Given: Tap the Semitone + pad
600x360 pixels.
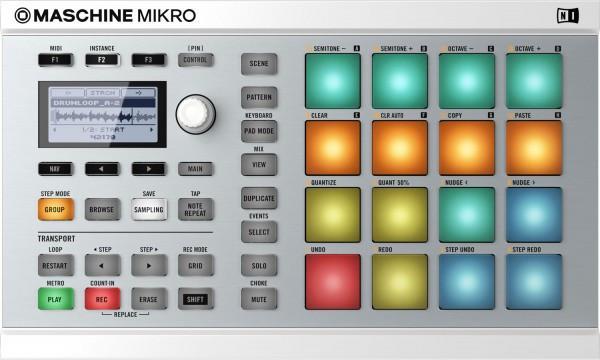Looking at the screenshot, I should click(x=400, y=81).
